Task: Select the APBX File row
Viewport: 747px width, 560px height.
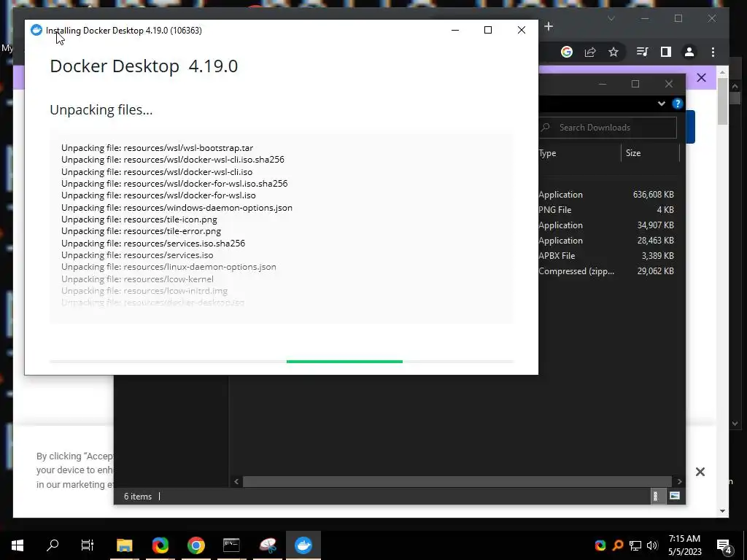Action: click(x=606, y=255)
